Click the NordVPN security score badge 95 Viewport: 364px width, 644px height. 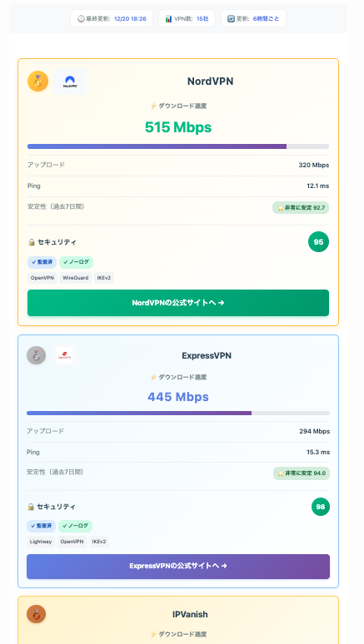coord(318,242)
